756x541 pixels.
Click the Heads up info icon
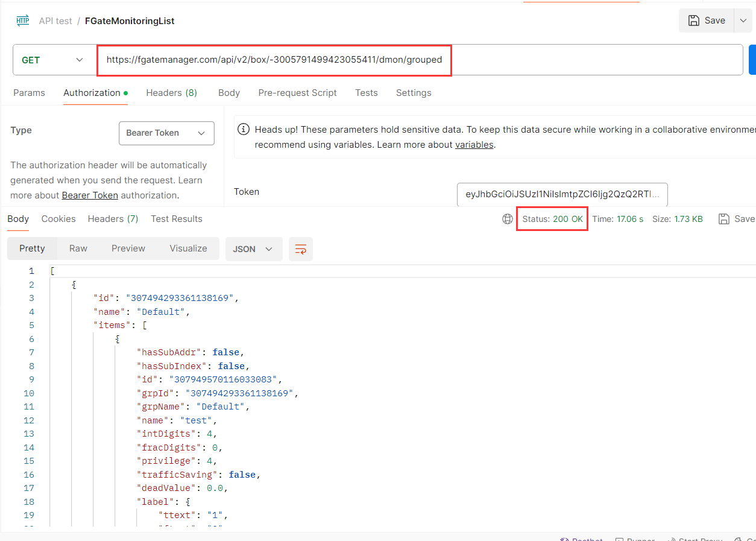(x=244, y=129)
